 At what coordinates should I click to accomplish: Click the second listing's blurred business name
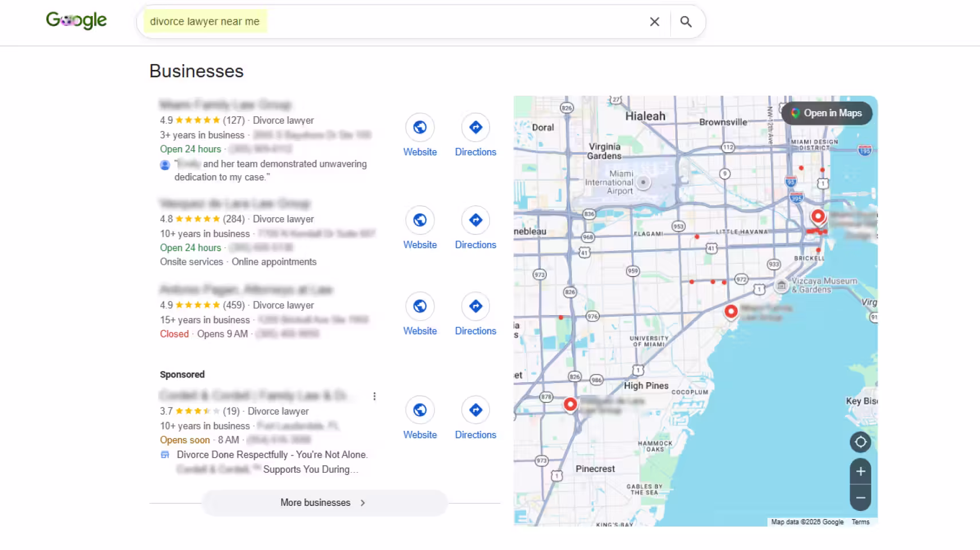tap(235, 203)
